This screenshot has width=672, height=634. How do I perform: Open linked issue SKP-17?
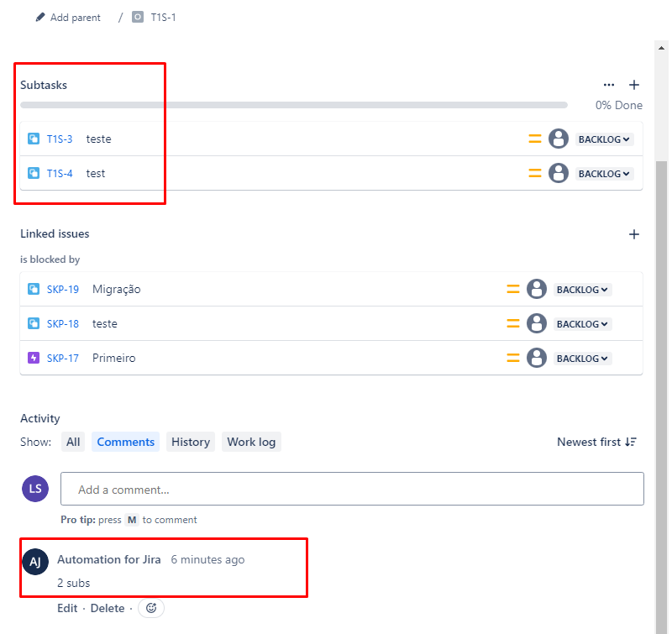pos(62,358)
